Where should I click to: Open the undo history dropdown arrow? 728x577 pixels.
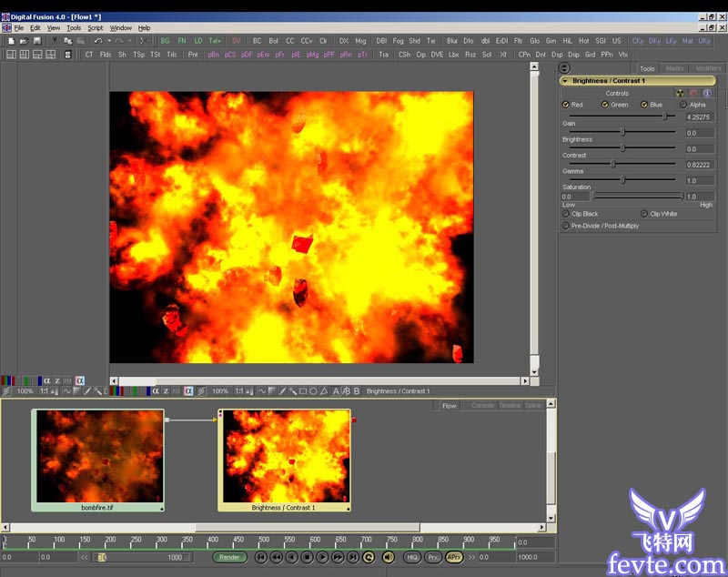tap(109, 41)
